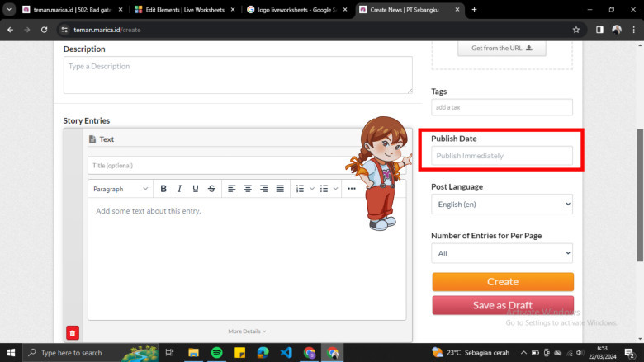The width and height of the screenshot is (644, 362).
Task: Apply italic formatting to text
Action: [179, 189]
